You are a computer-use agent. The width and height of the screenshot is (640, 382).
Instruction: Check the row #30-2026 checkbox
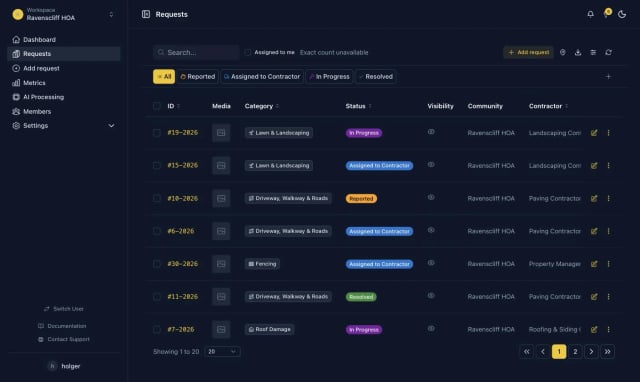(x=157, y=264)
